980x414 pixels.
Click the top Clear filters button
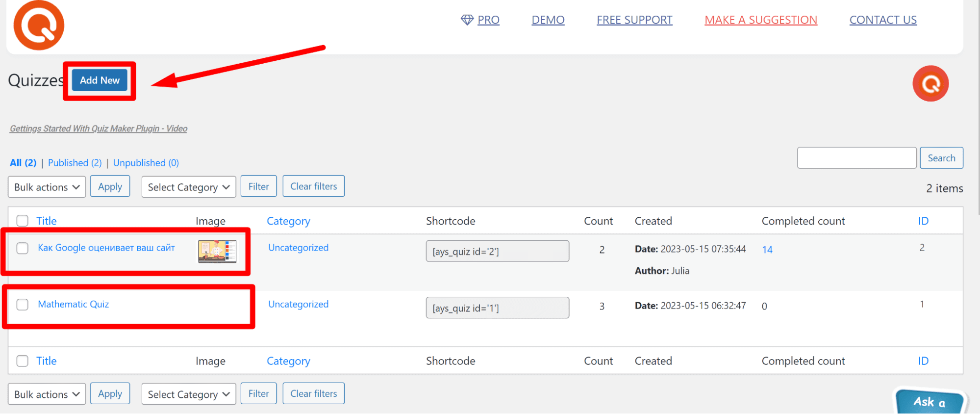click(x=313, y=186)
